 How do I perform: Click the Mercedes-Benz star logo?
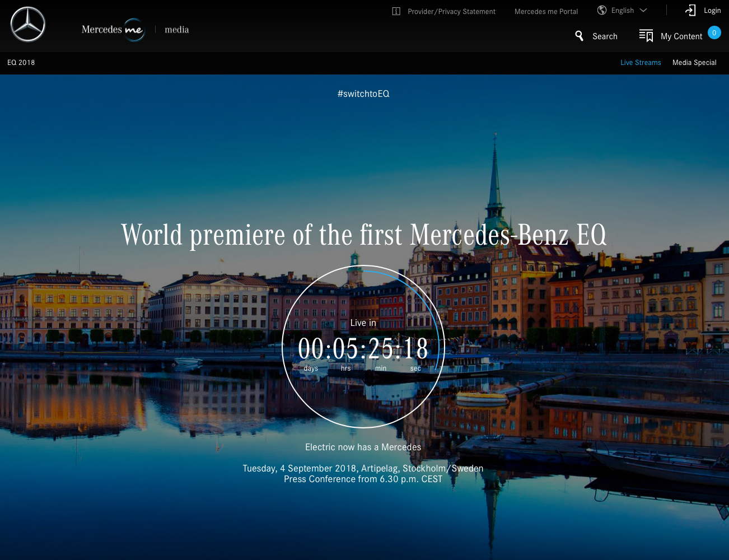coord(28,25)
